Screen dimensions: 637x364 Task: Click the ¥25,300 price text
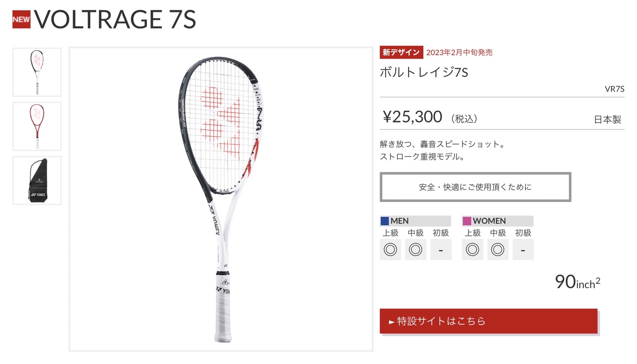(x=412, y=117)
